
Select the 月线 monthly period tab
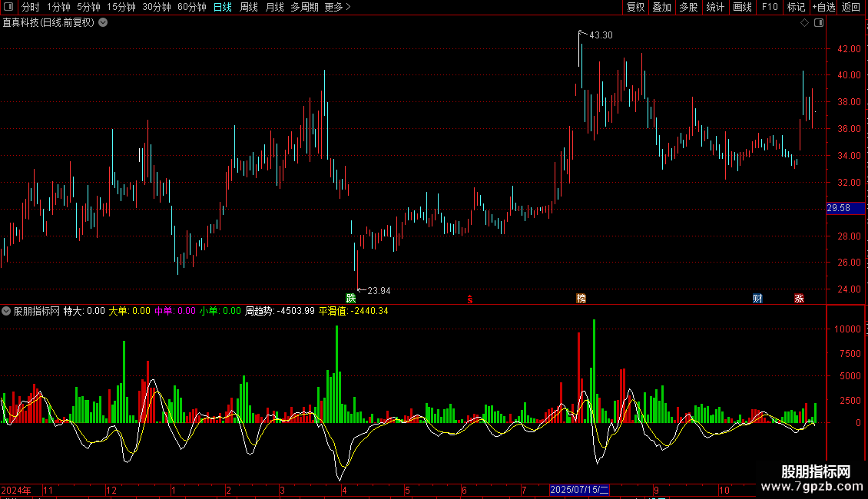274,7
